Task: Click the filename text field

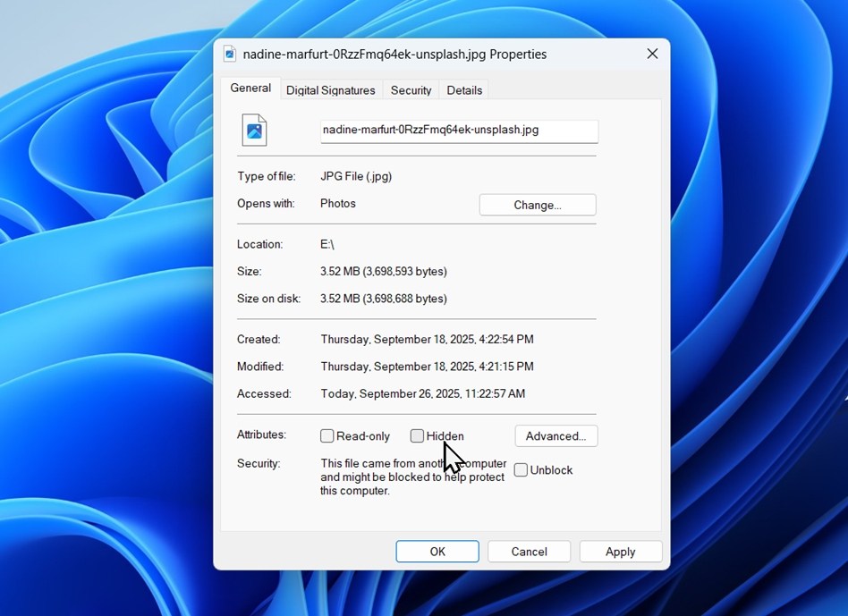Action: click(459, 131)
